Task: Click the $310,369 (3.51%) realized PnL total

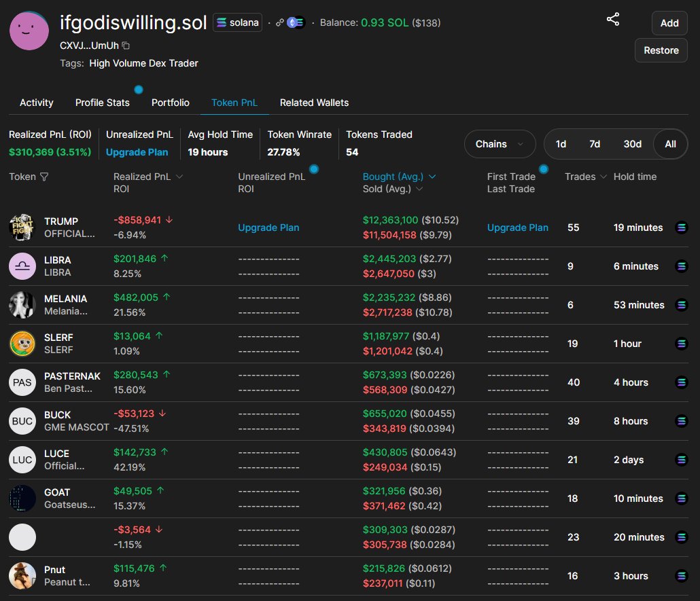Action: 50,152
